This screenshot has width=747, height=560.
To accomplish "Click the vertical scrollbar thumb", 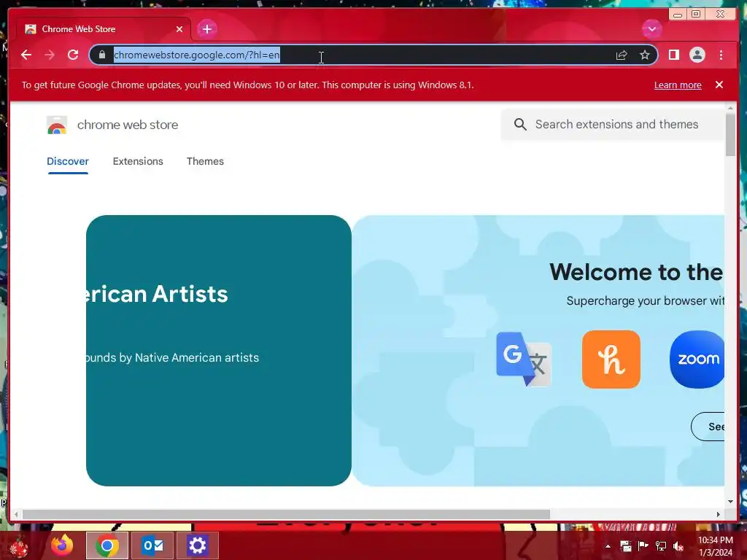I will (730, 135).
